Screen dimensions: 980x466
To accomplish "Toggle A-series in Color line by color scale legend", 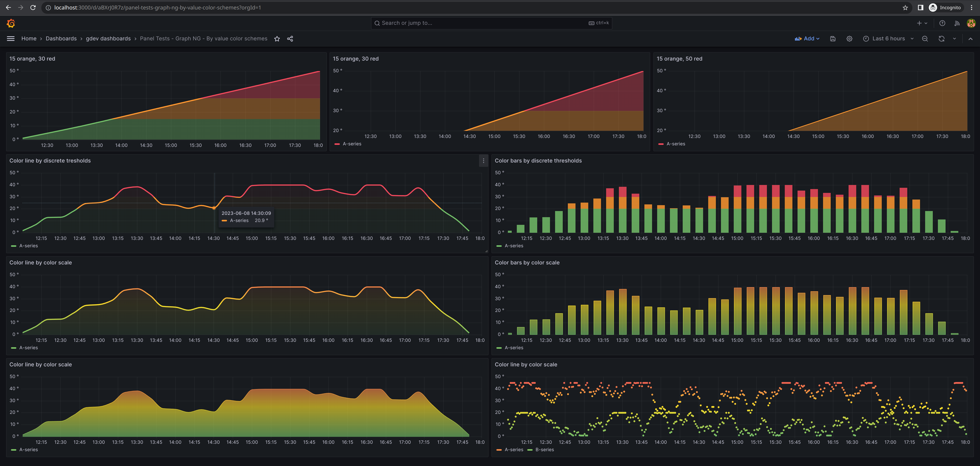I will [28, 348].
